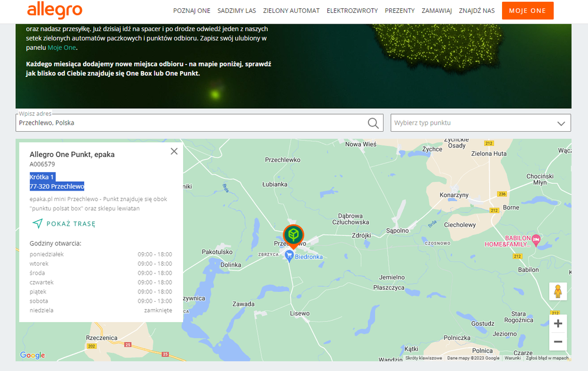Click the Gostudz village label
The width and height of the screenshot is (588, 371).
(x=483, y=323)
